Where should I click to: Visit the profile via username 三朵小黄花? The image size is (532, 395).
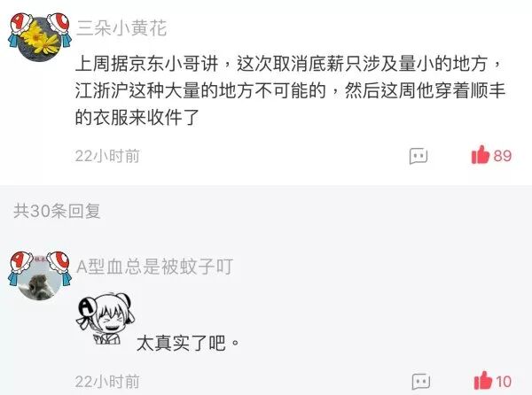(x=121, y=27)
